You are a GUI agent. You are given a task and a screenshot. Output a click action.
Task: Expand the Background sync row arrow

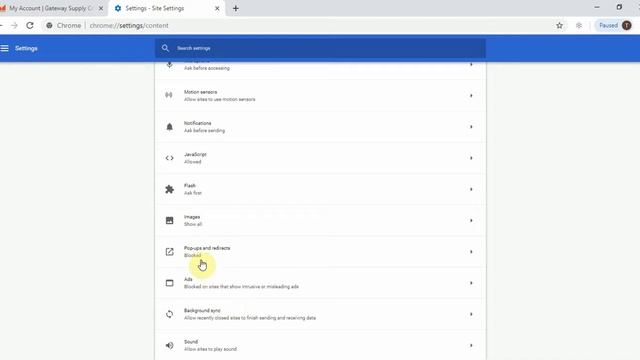(471, 314)
